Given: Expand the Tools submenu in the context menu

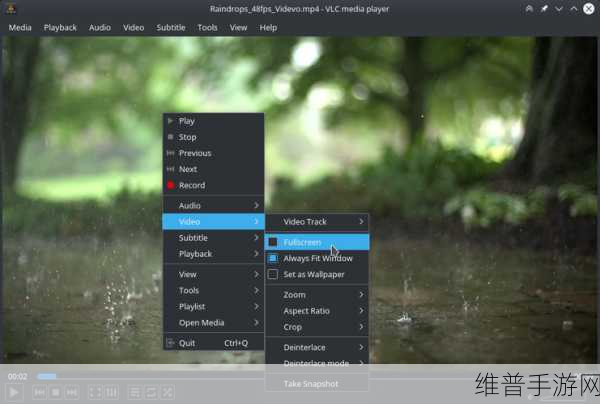Looking at the screenshot, I should pyautogui.click(x=213, y=290).
